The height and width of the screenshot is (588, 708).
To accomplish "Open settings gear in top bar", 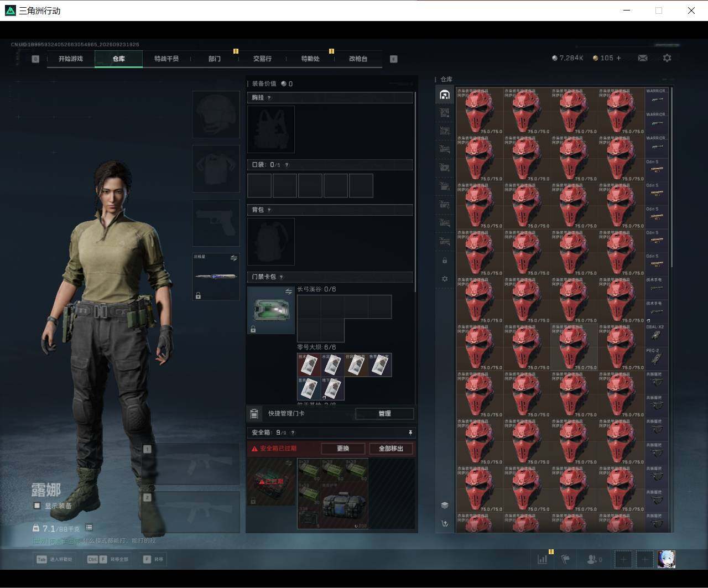I will point(667,58).
